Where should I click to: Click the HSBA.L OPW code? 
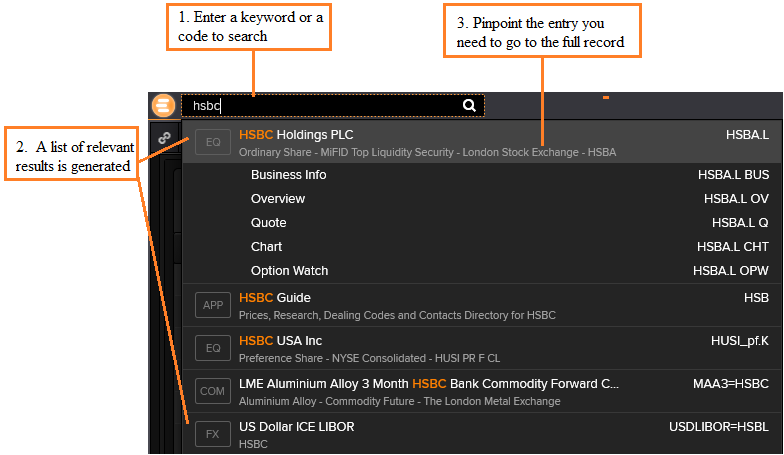pyautogui.click(x=731, y=270)
